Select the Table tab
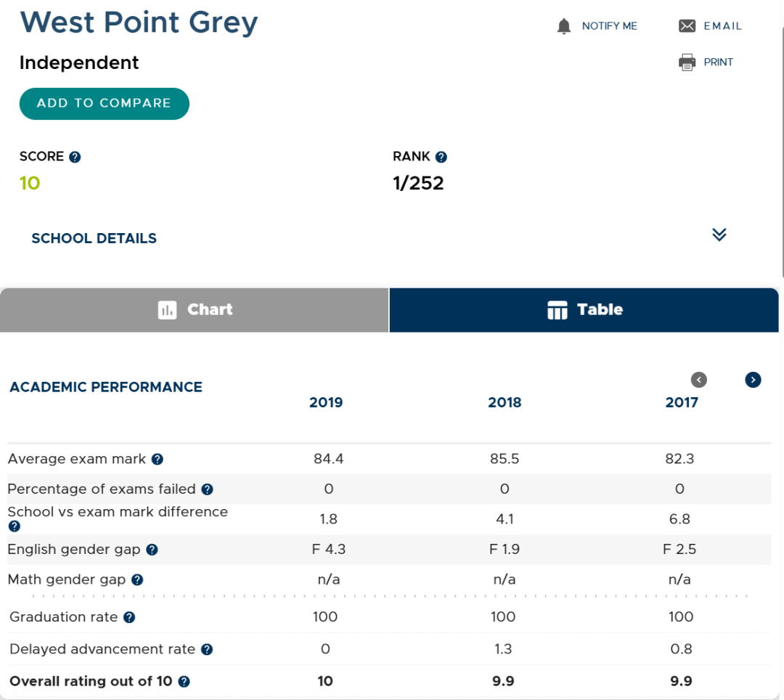The height and width of the screenshot is (700, 784). pos(584,310)
